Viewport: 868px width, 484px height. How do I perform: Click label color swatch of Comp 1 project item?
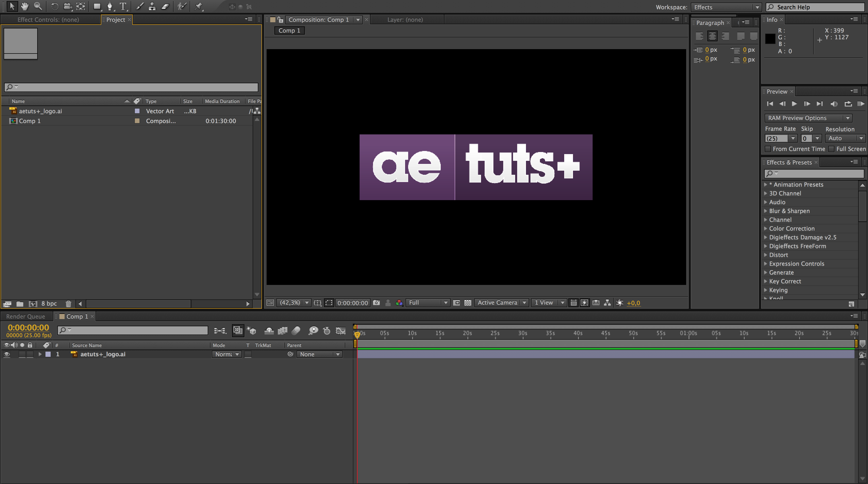pos(137,121)
